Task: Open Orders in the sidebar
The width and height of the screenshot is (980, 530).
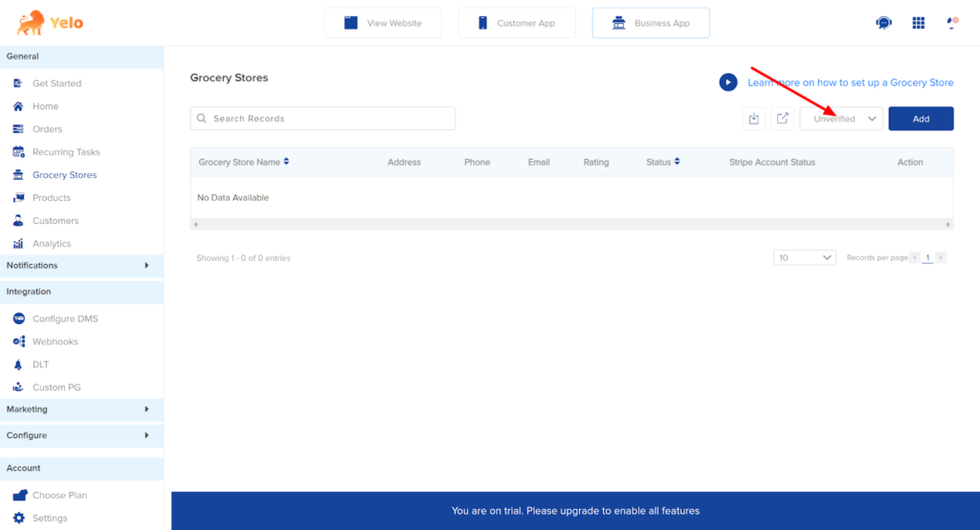Action: click(47, 129)
